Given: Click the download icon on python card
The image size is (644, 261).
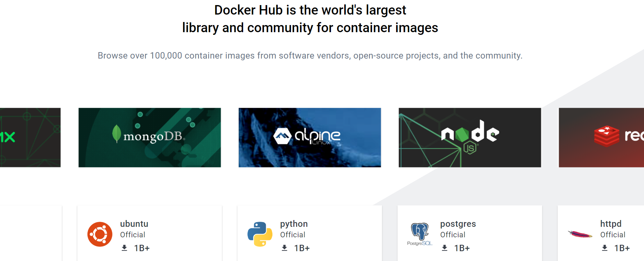Looking at the screenshot, I should point(285,248).
